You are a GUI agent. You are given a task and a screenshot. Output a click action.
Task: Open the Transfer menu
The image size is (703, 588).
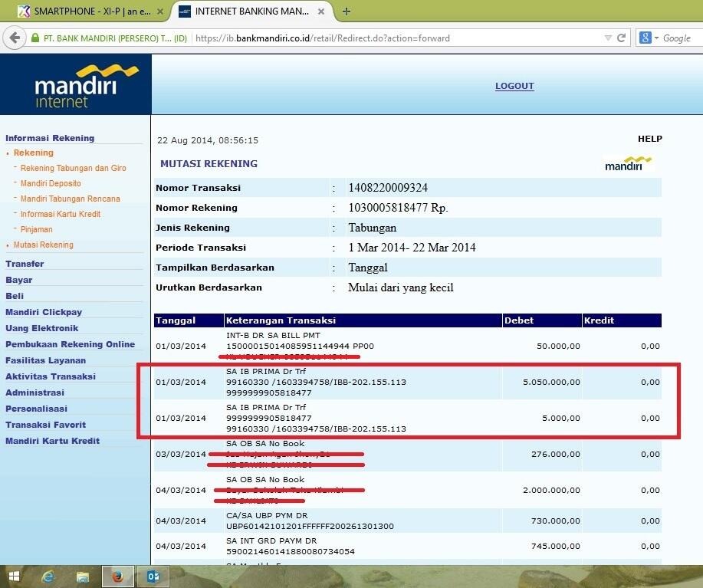tap(25, 264)
